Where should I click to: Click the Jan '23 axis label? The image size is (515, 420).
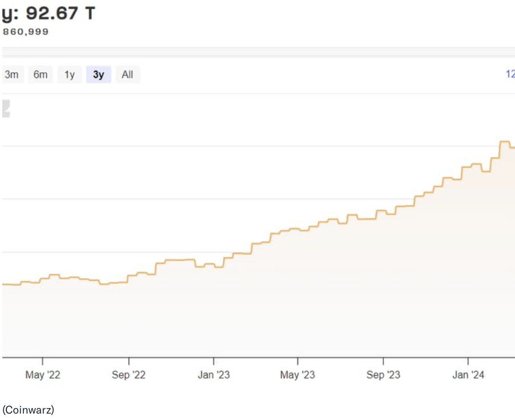pyautogui.click(x=214, y=375)
